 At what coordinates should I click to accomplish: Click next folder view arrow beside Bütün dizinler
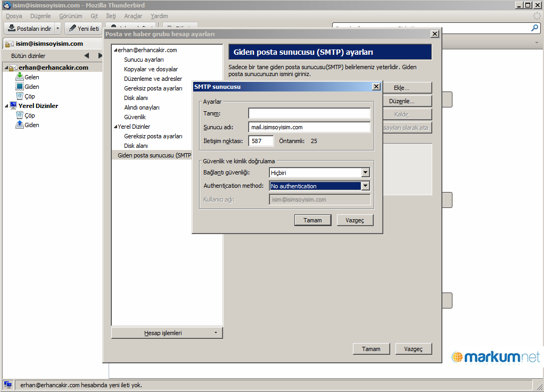click(x=100, y=55)
